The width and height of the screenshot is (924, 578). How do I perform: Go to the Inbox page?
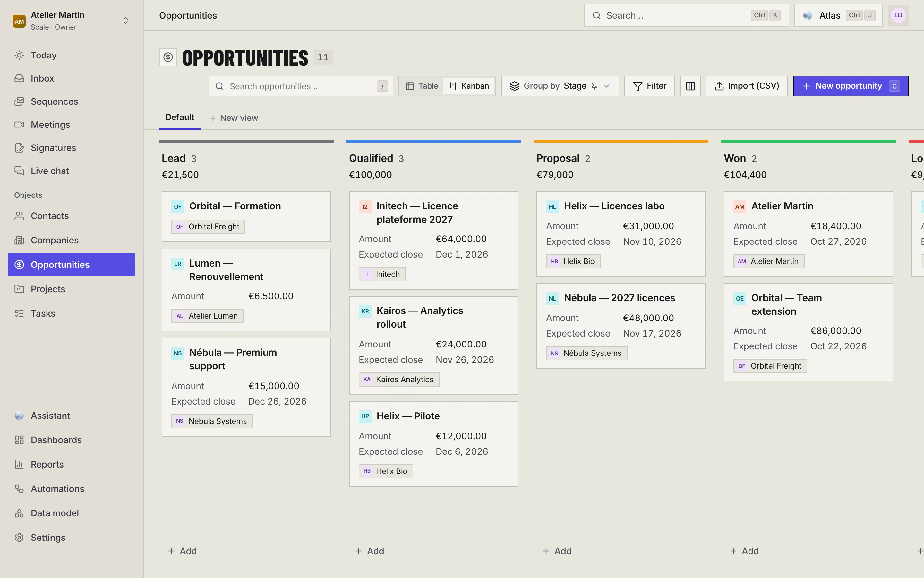coord(72,78)
